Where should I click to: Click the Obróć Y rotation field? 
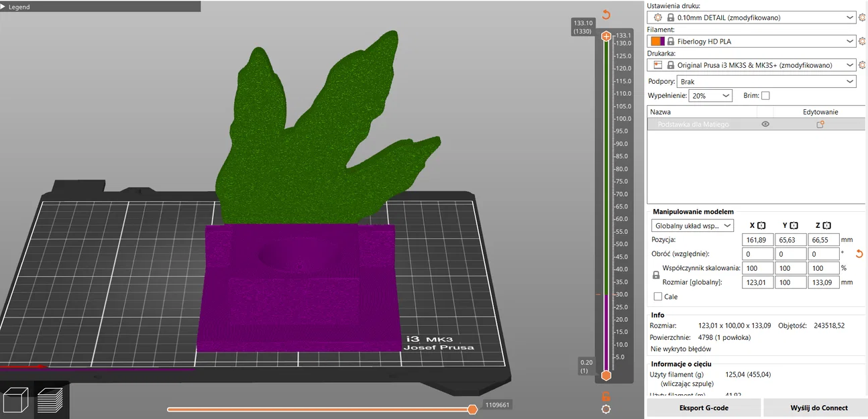[791, 254]
